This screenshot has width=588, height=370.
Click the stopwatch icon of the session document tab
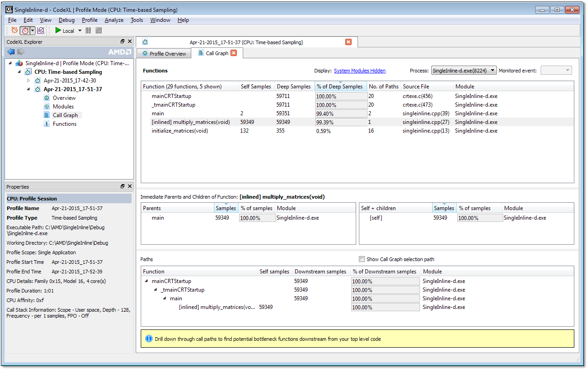click(x=145, y=42)
